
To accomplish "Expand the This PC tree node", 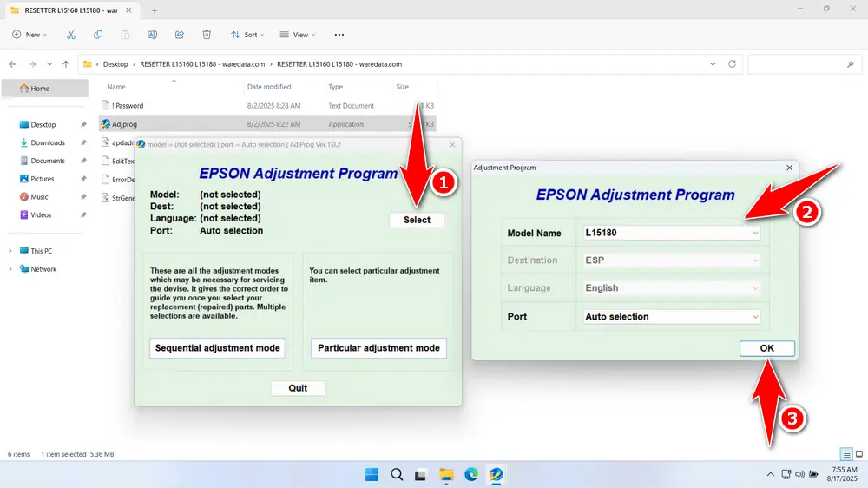I will click(10, 251).
